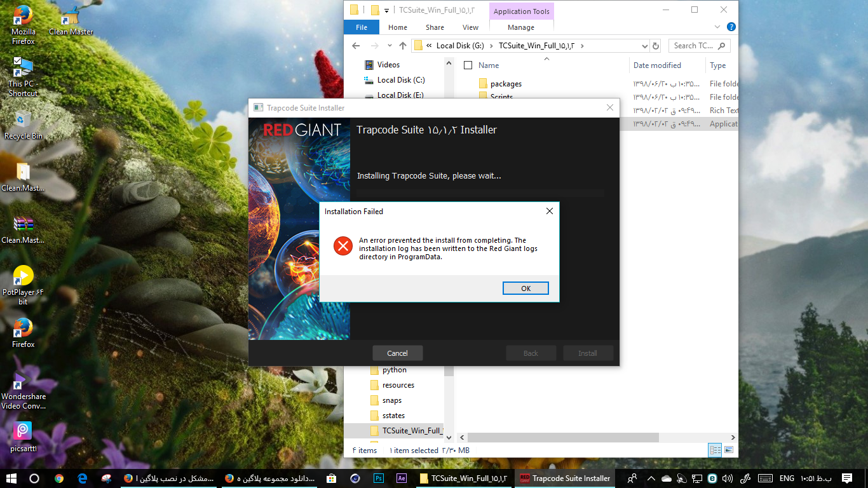
Task: Open the PotPlayer 64 bit desktop icon
Action: (24, 285)
